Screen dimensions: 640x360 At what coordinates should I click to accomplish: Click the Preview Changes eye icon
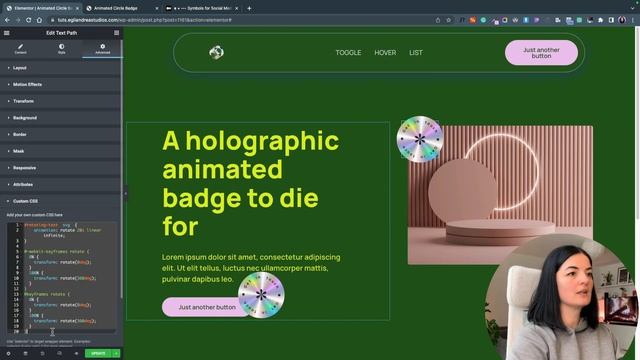pos(76,353)
